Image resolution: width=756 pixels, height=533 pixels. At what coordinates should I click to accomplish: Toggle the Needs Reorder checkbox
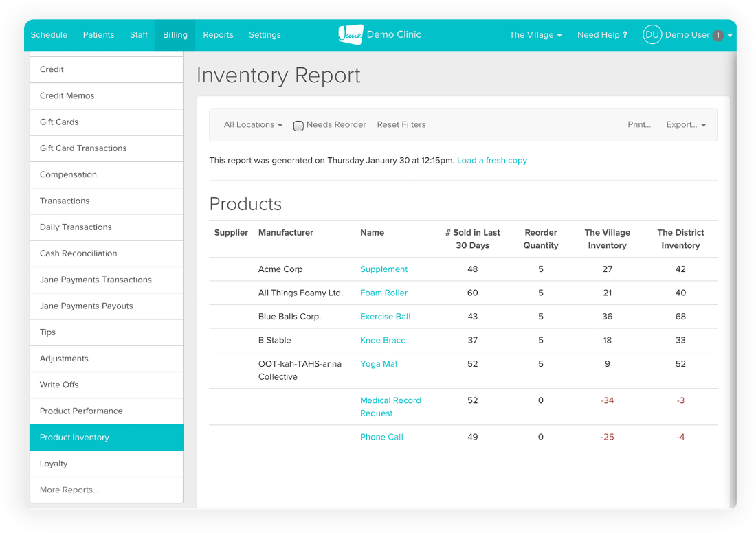coord(298,126)
